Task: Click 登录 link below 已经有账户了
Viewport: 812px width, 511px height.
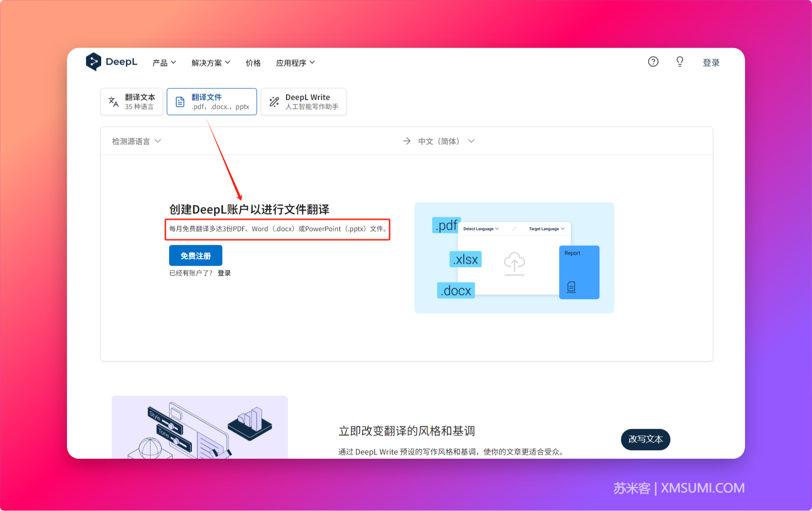Action: [x=224, y=273]
